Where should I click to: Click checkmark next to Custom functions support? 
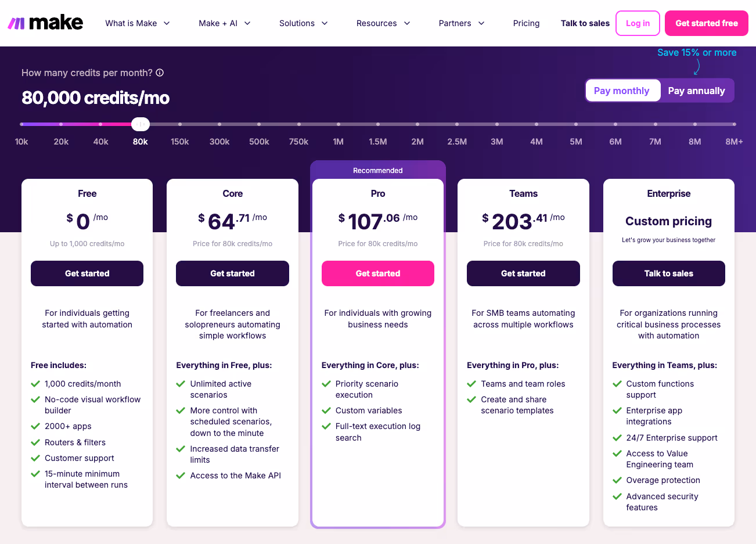pos(617,384)
